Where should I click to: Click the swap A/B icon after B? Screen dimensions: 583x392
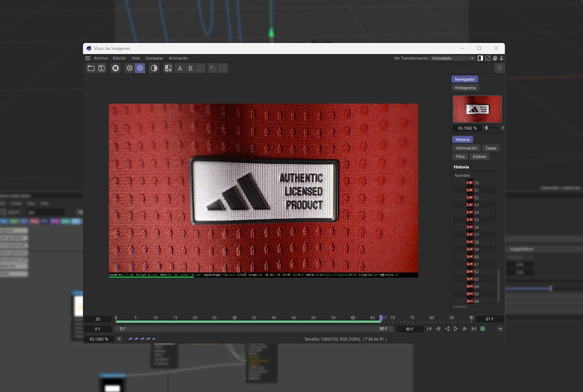point(201,68)
